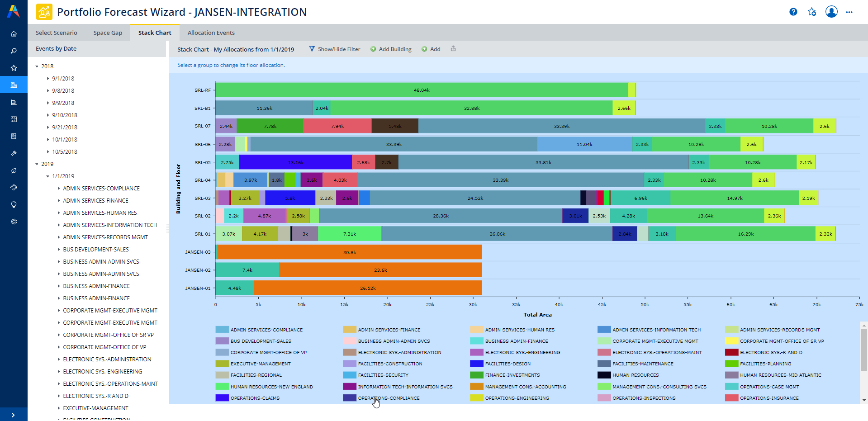
Task: Open the settings gear icon in sidebar
Action: click(x=14, y=222)
